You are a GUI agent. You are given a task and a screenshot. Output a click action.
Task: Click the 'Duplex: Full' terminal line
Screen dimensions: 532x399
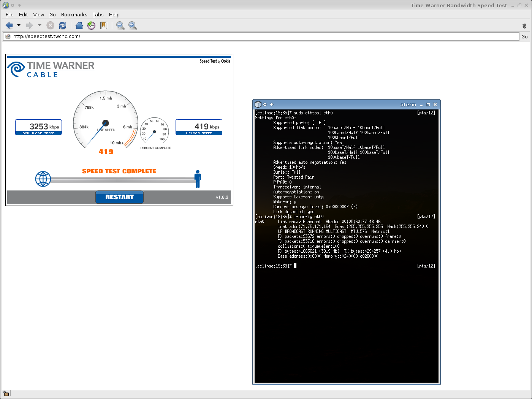pyautogui.click(x=287, y=172)
